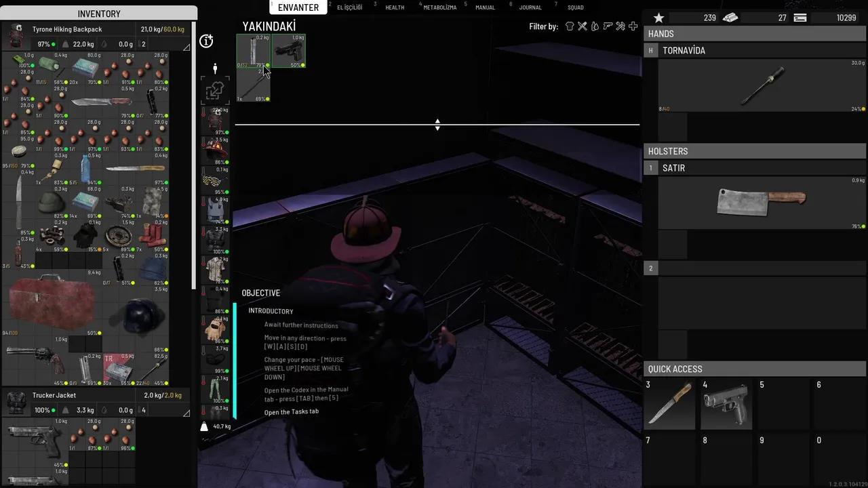The height and width of the screenshot is (488, 868).
Task: Filter nearby items by food
Action: (x=583, y=26)
